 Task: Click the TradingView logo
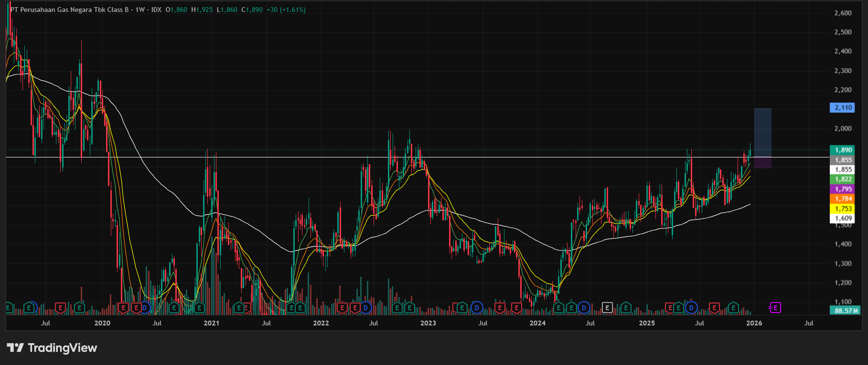point(52,348)
